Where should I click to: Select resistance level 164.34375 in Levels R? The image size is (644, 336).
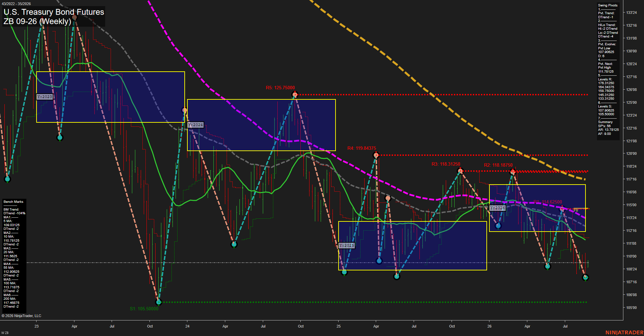point(606,87)
